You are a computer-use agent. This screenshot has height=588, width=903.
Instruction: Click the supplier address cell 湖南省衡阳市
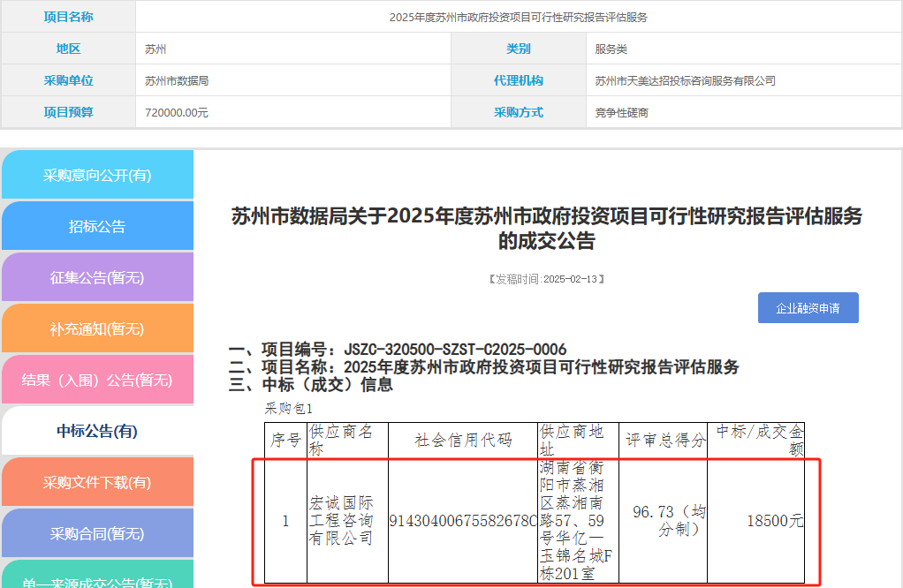coord(578,521)
